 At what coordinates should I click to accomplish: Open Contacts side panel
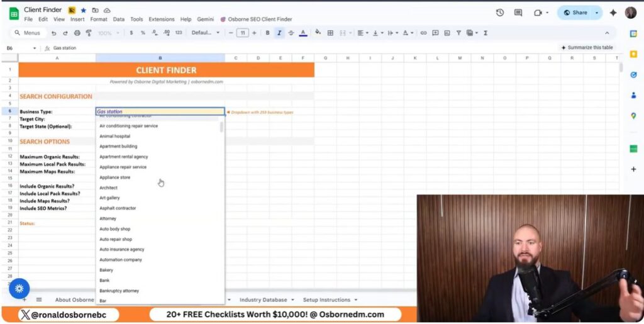point(633,95)
